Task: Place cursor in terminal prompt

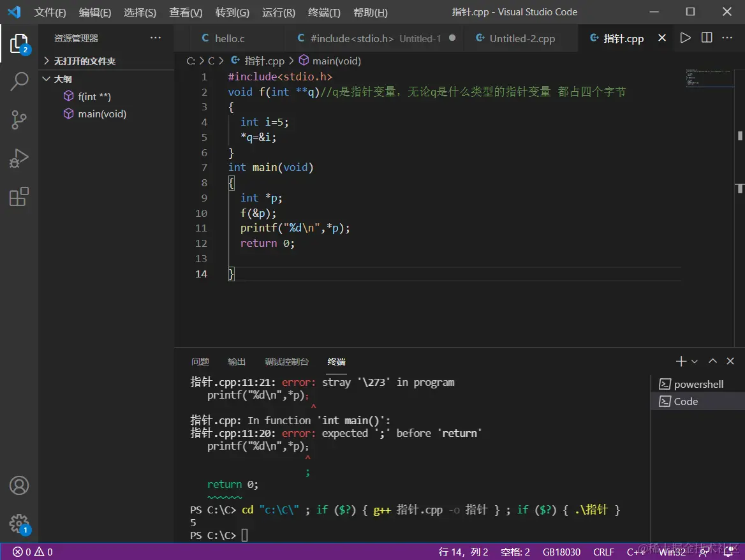Action: [x=245, y=535]
